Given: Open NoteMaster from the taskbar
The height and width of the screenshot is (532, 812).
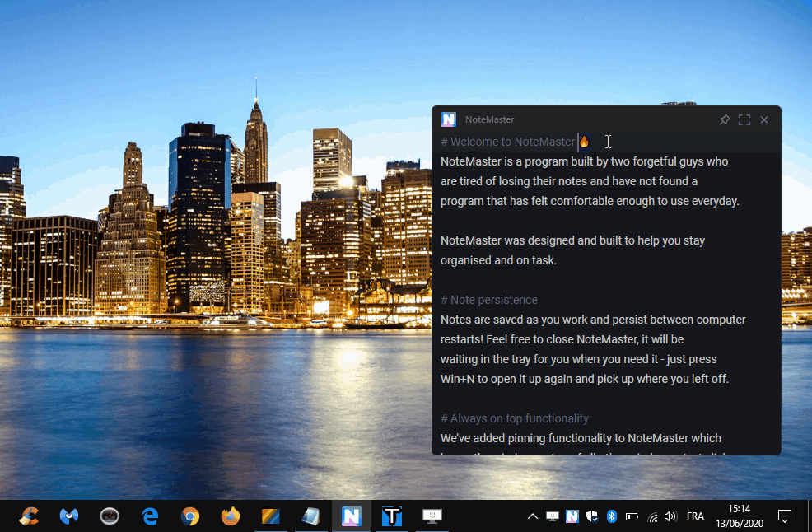Looking at the screenshot, I should (x=352, y=516).
